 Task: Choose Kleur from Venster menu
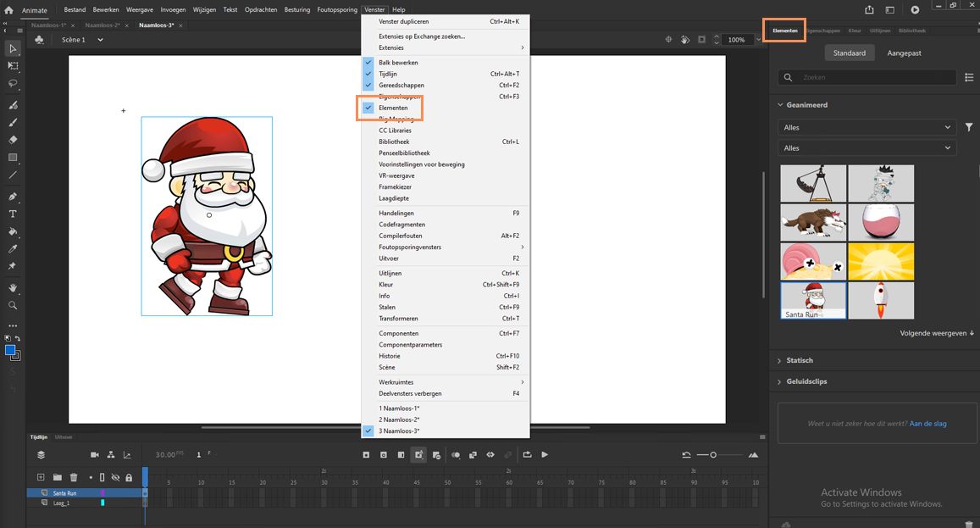[x=446, y=285]
